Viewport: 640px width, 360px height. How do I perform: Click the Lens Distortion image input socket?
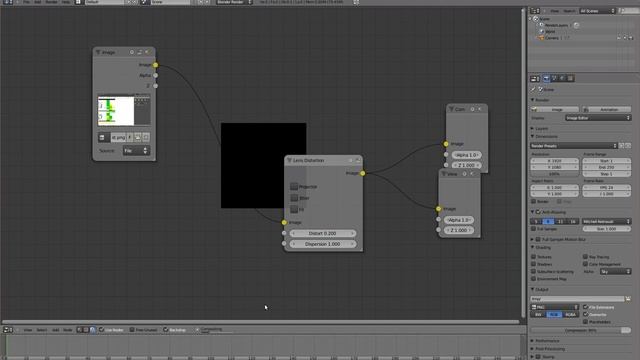[x=284, y=222]
